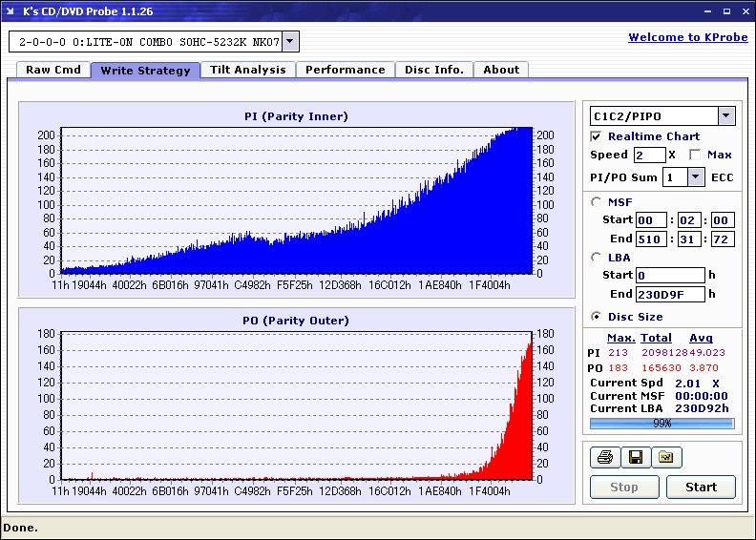Click the save floppy disk icon
Viewport: 756px width, 540px height.
click(x=636, y=457)
